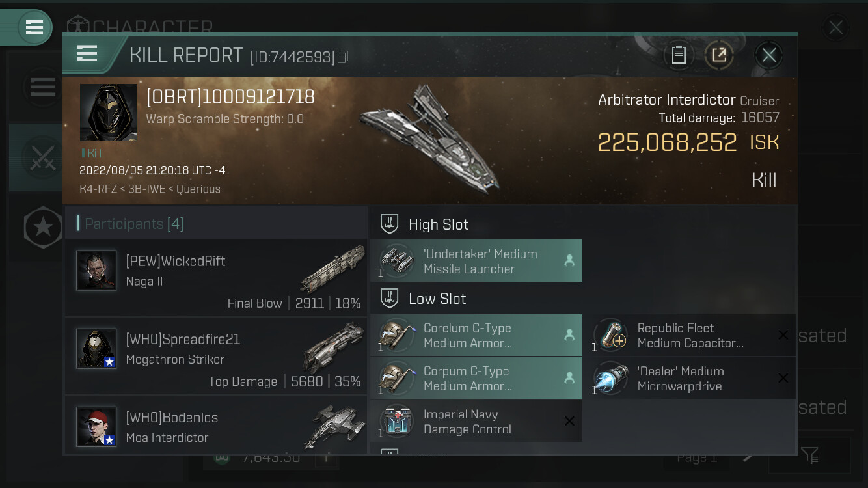Click the filter funnel icon at bottom right
The image size is (868, 488).
click(x=809, y=455)
